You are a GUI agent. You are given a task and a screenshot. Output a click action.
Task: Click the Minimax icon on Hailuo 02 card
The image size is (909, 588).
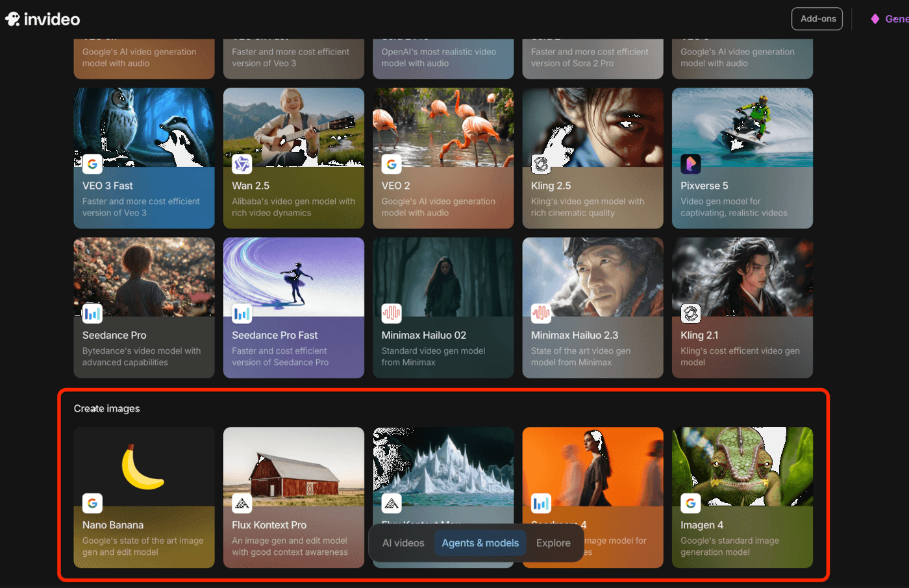(392, 313)
